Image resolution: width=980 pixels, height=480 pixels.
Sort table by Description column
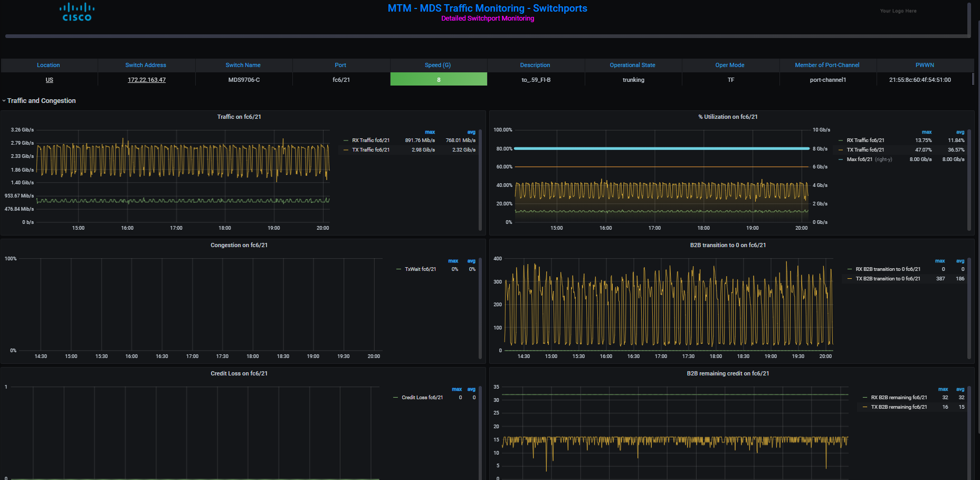coord(535,65)
